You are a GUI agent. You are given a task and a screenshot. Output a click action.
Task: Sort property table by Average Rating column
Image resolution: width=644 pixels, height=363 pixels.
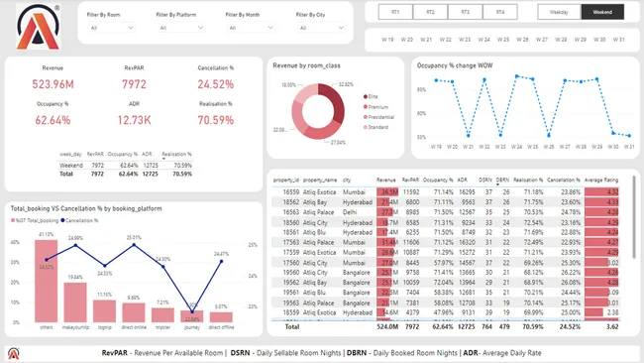coord(601,181)
